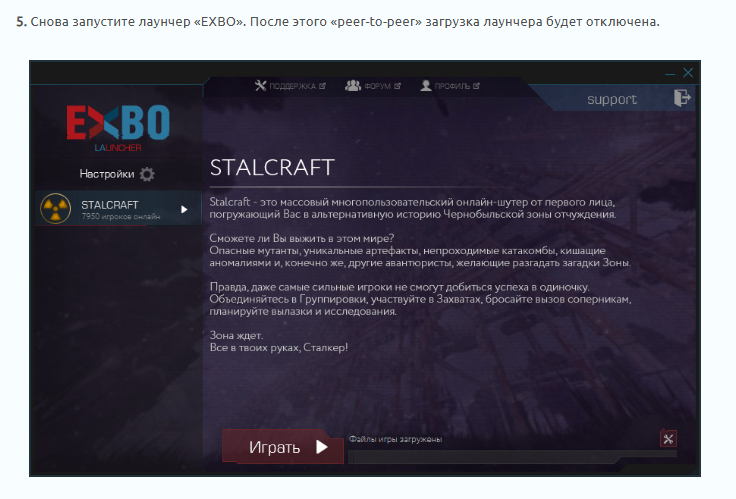The width and height of the screenshot is (736, 499).
Task: Click the people icon beside Форум
Action: tap(353, 85)
